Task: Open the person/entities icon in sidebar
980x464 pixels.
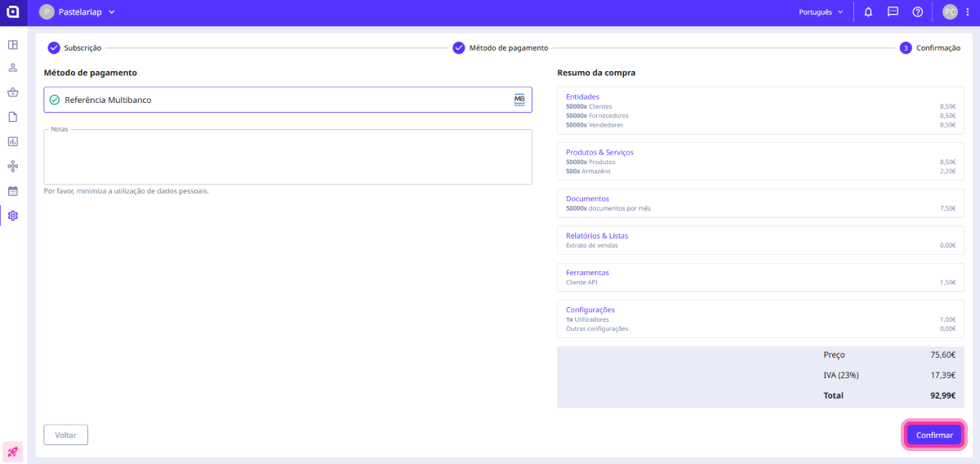Action: tap(13, 68)
